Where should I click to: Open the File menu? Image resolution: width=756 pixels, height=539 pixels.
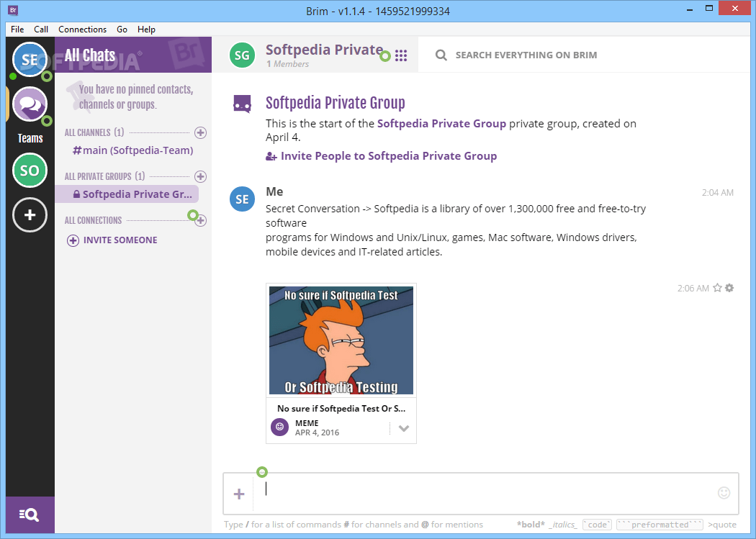(x=17, y=30)
